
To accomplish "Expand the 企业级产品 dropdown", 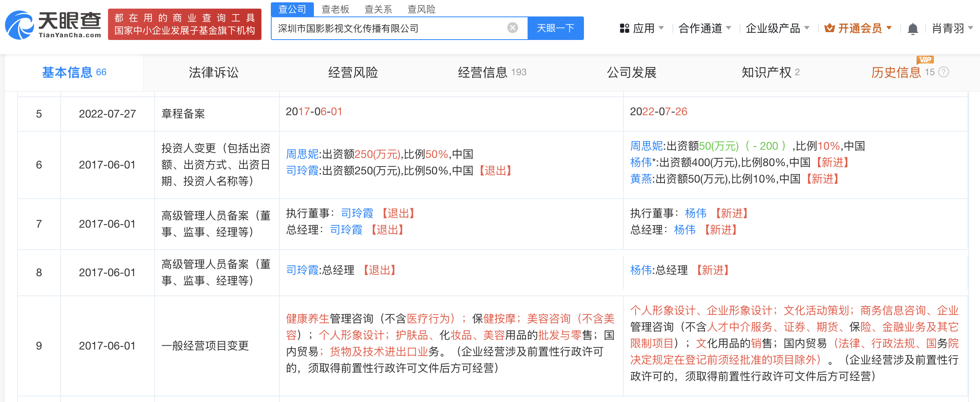I will pos(777,28).
